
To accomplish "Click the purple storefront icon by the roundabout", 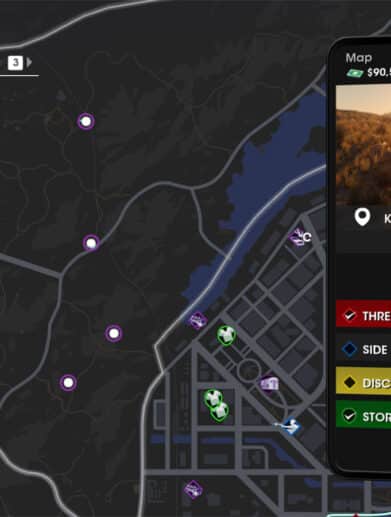I will click(269, 384).
